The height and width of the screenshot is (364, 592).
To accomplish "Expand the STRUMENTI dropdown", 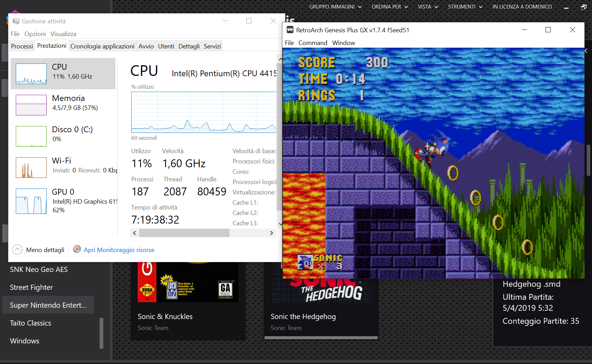I will [465, 7].
